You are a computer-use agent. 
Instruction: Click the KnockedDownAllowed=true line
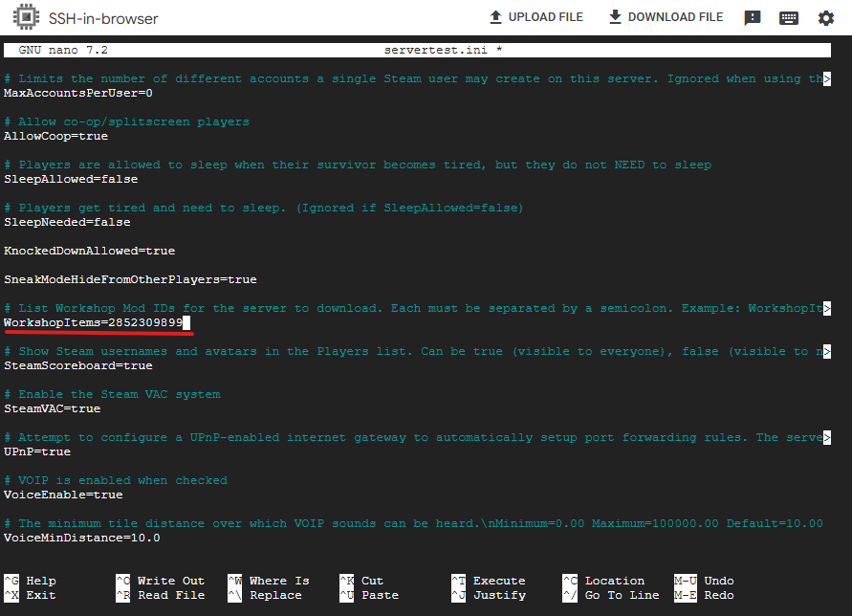click(x=89, y=251)
